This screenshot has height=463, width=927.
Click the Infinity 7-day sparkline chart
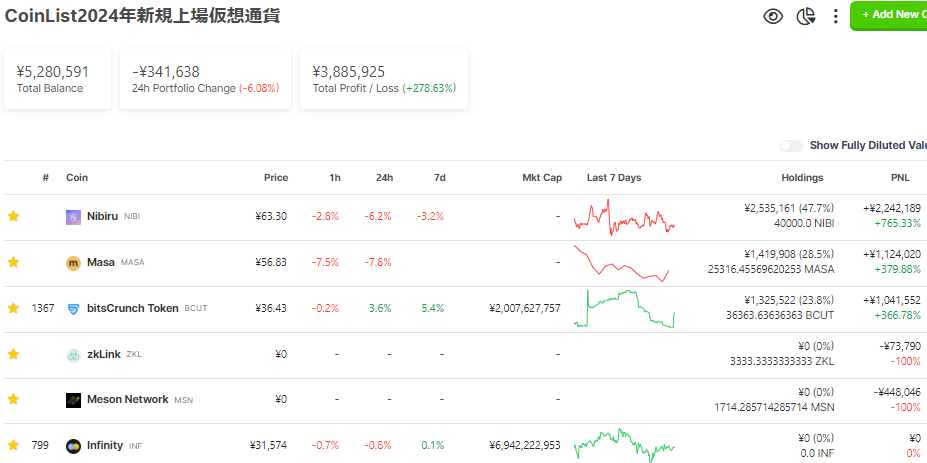pyautogui.click(x=624, y=445)
